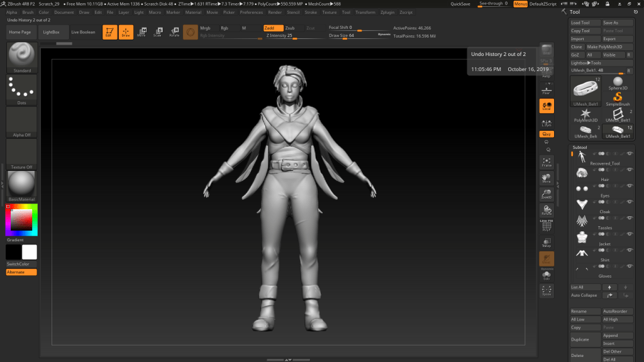Open the Standard brush picker
Screen dimensions: 644x362
[x=22, y=55]
